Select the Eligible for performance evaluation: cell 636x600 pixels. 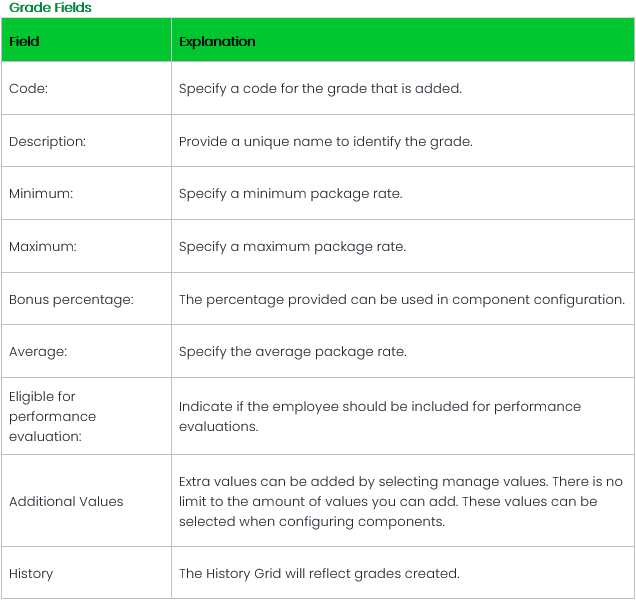pos(52,416)
